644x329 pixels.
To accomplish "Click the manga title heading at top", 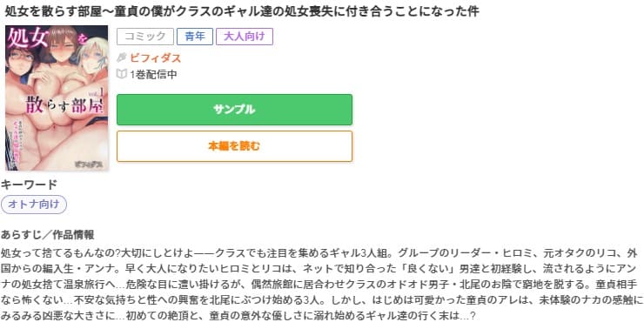I will 241,11.
